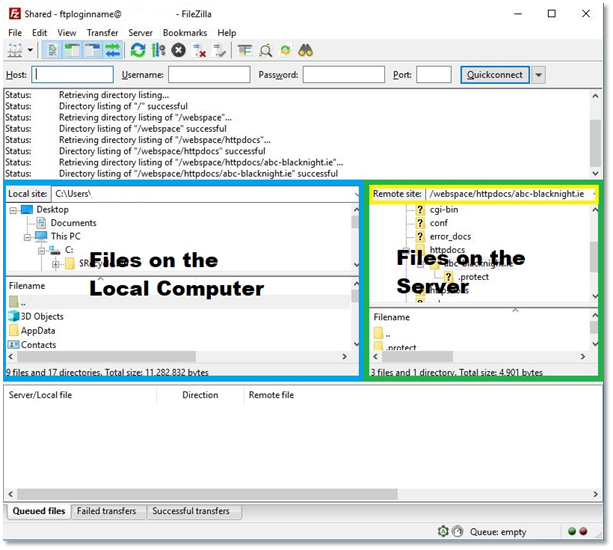Select the conf remote folder
The image size is (613, 550).
pos(438,223)
